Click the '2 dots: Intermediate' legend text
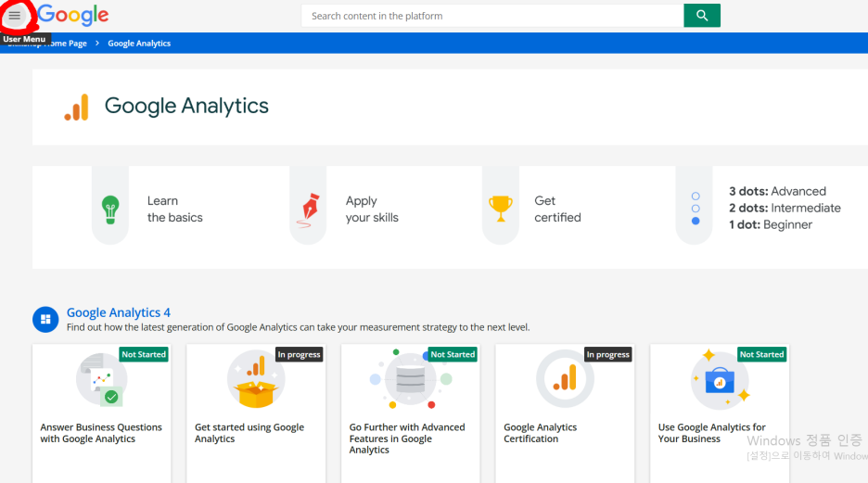The image size is (868, 483). point(785,208)
